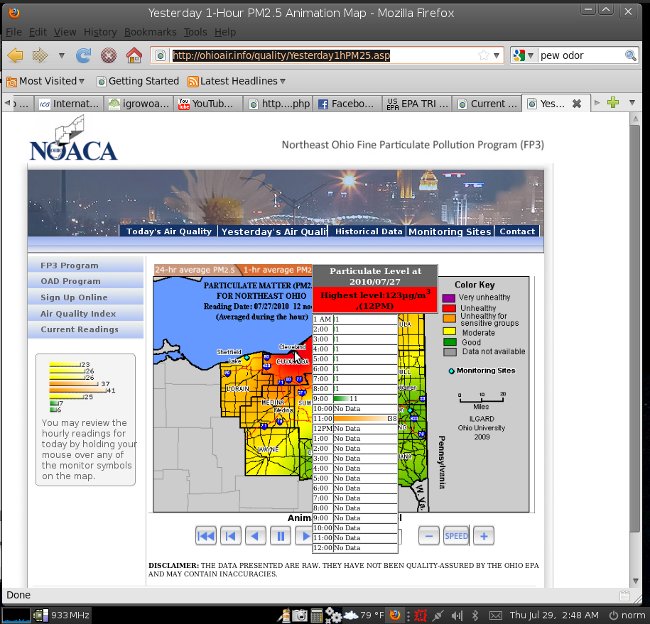The height and width of the screenshot is (624, 650).
Task: Expand the Latest Headlines feed dropdown
Action: 236,81
